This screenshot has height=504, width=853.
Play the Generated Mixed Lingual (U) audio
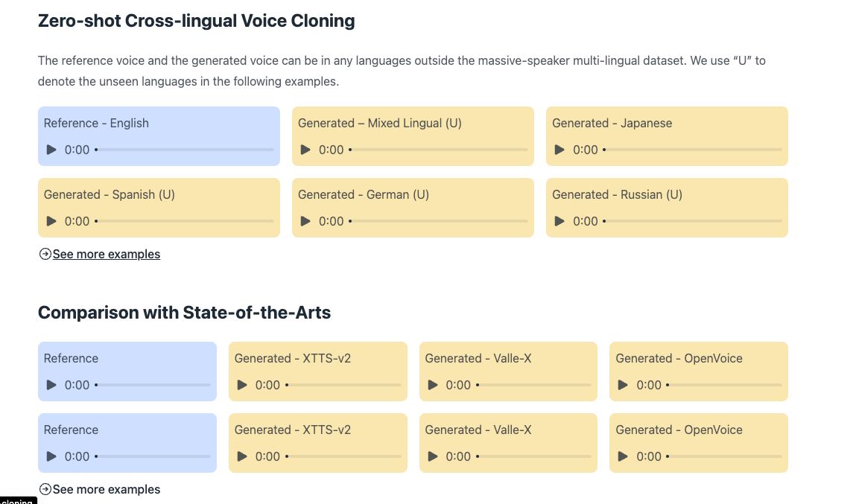click(x=305, y=150)
